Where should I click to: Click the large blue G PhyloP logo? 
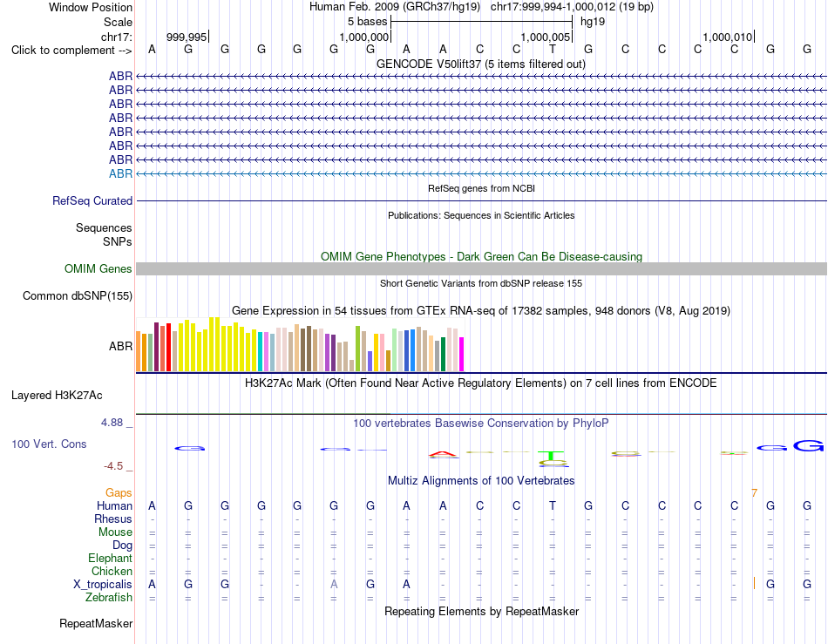point(809,446)
